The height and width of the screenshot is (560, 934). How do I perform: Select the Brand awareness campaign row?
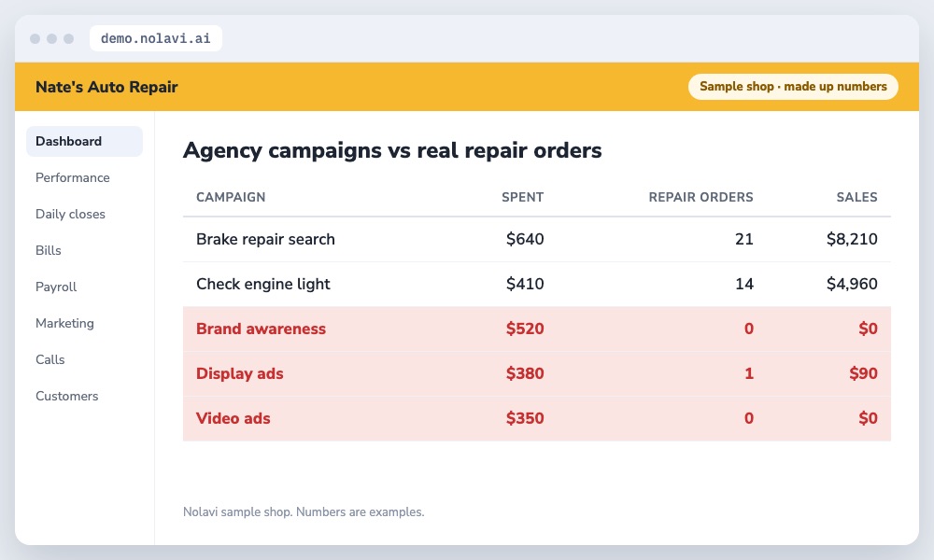tap(537, 329)
